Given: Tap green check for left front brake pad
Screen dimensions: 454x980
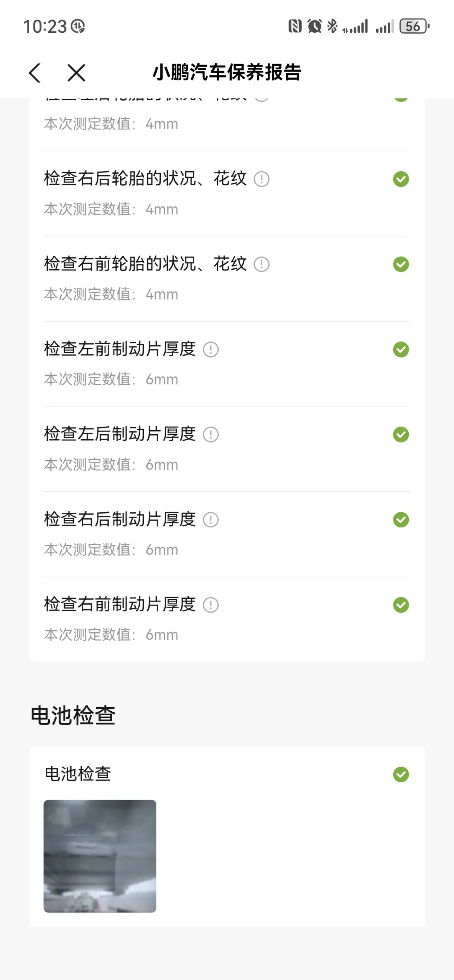Looking at the screenshot, I should click(401, 350).
